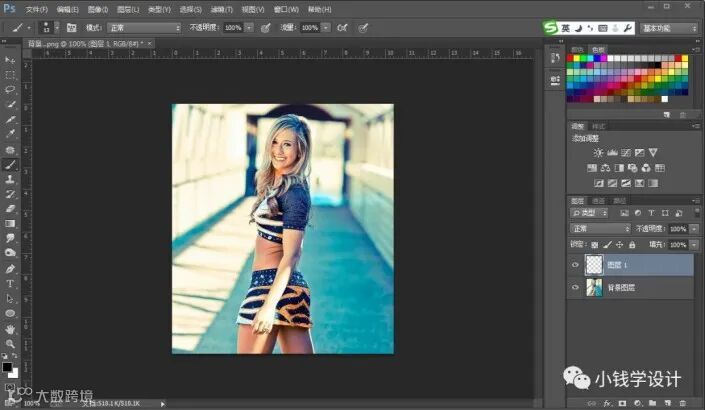
Task: Open layer opacity dropdown arrow
Action: pyautogui.click(x=695, y=229)
